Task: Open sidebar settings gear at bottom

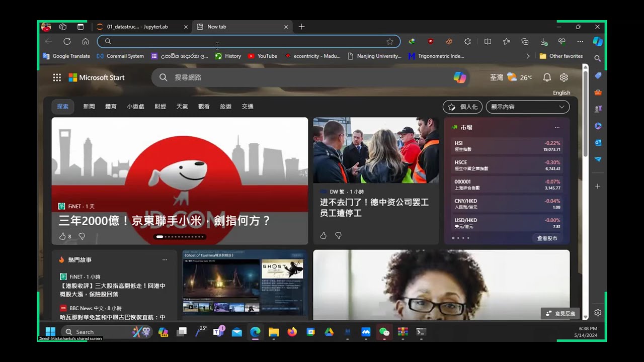Action: [x=598, y=313]
